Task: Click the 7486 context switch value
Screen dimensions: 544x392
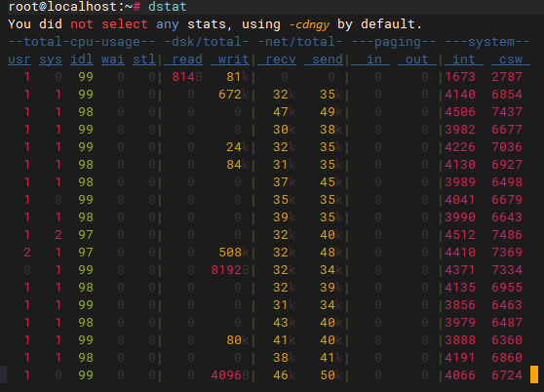Action: click(x=507, y=235)
